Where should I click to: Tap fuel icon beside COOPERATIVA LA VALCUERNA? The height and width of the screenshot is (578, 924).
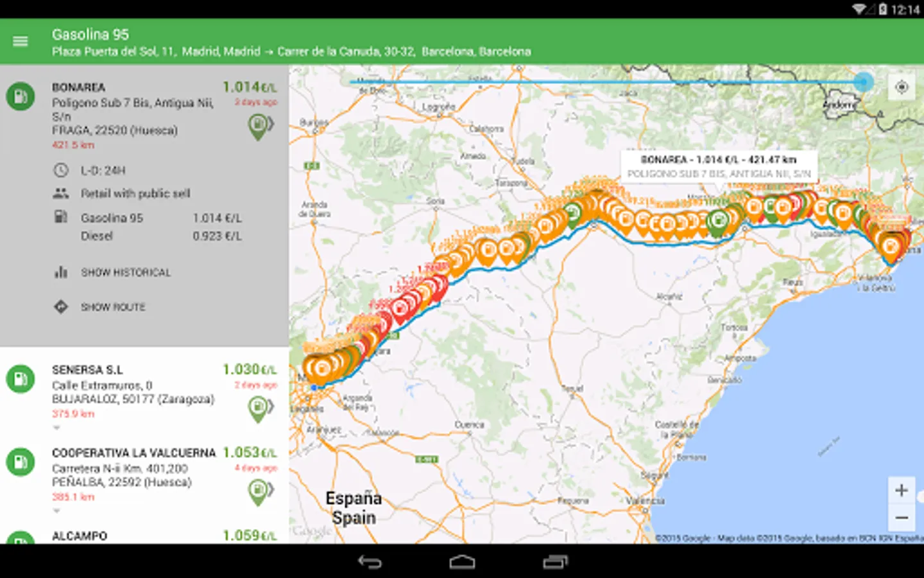point(21,462)
